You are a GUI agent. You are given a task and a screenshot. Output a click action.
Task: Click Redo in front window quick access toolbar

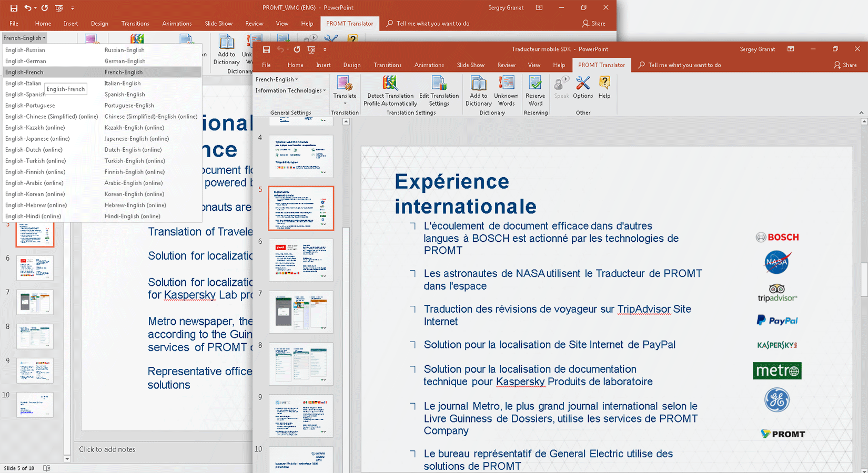point(297,49)
